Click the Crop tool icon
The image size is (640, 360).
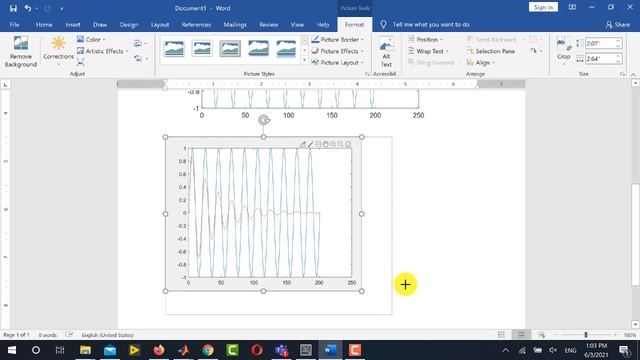(x=563, y=43)
